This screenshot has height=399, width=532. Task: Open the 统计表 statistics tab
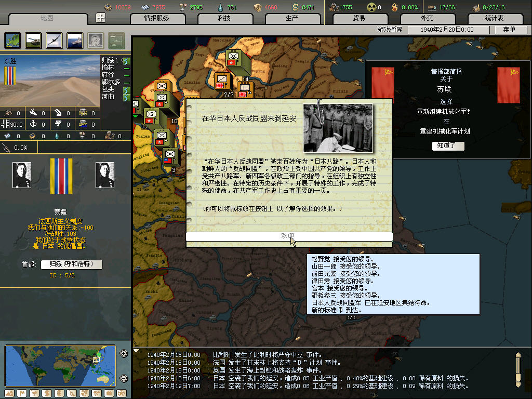495,18
